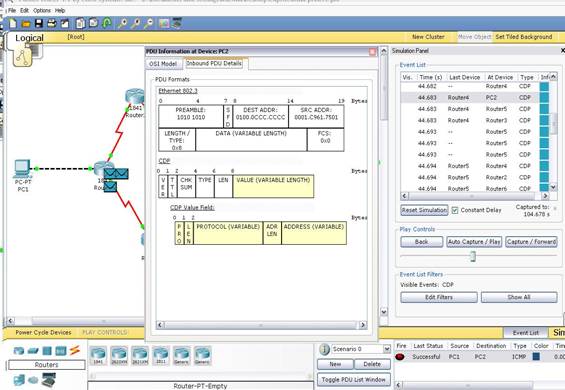Open the Help menu
Screen dimensions: 565x390
point(60,10)
